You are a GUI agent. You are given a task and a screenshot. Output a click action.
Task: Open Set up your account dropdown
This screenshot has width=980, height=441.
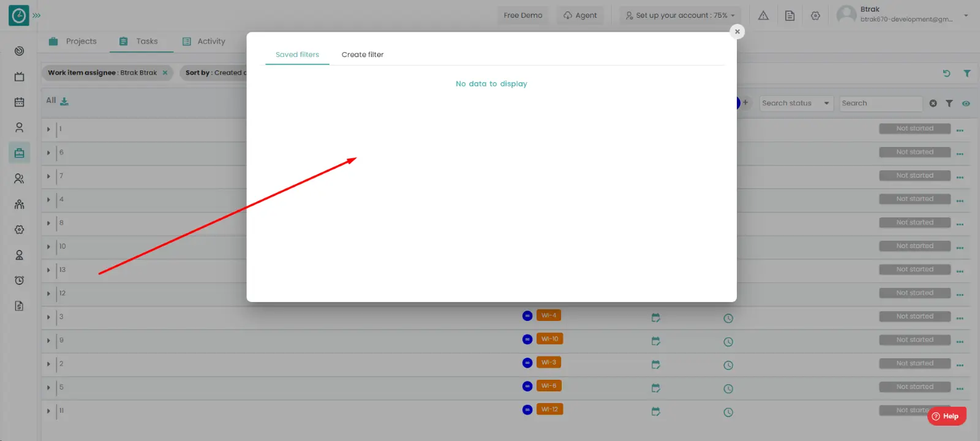coord(680,15)
